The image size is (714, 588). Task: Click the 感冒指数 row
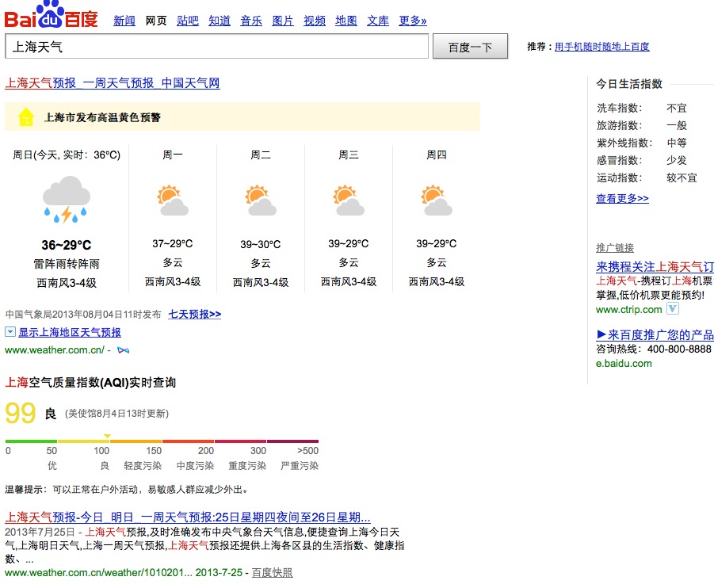coord(642,160)
